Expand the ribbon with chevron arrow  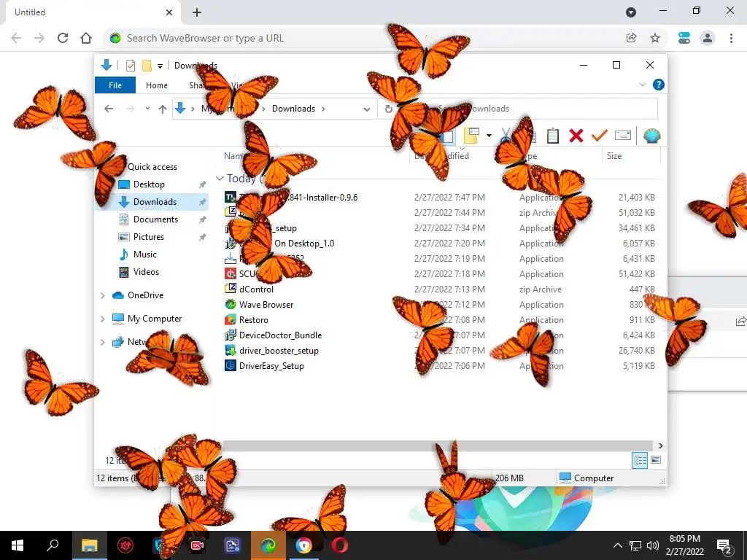point(642,85)
